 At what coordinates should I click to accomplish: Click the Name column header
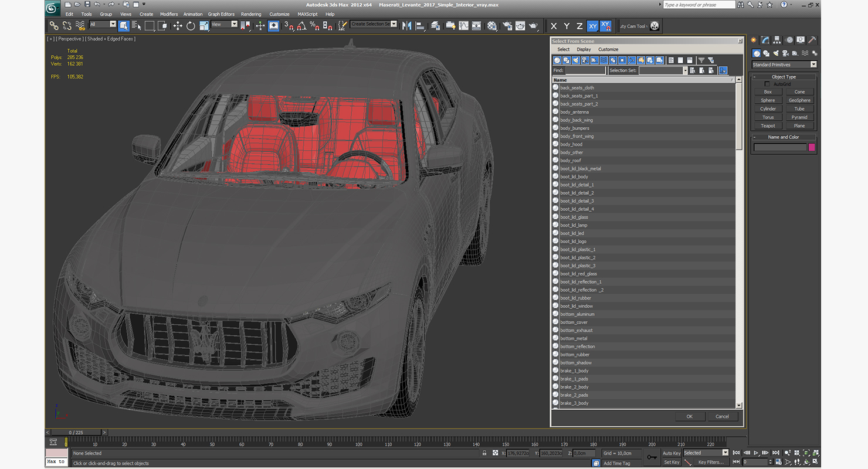click(x=643, y=80)
